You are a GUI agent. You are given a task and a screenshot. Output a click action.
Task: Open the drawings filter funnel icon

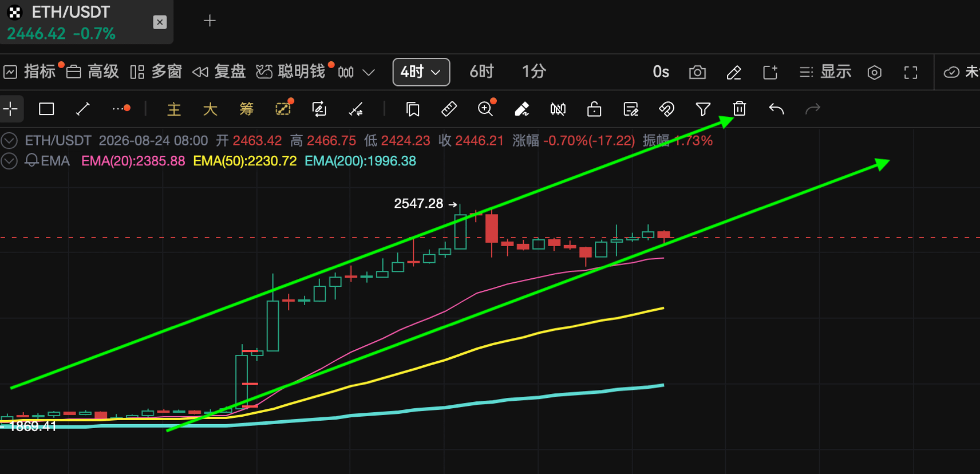coord(703,109)
